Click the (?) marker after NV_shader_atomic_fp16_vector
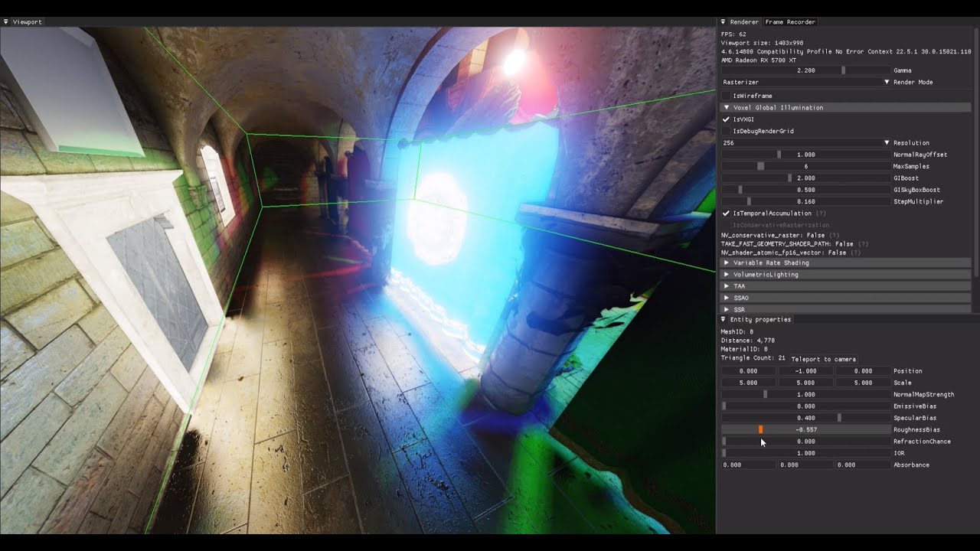Image resolution: width=980 pixels, height=551 pixels. pos(855,253)
